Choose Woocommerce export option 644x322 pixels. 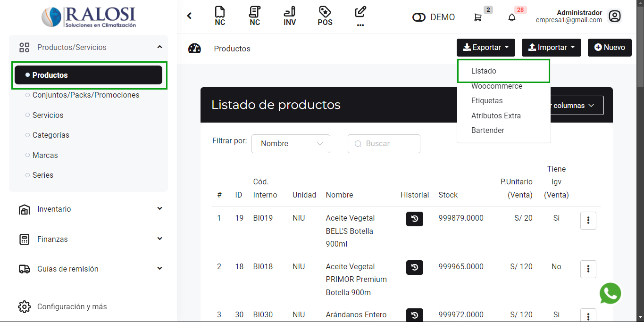tap(496, 86)
